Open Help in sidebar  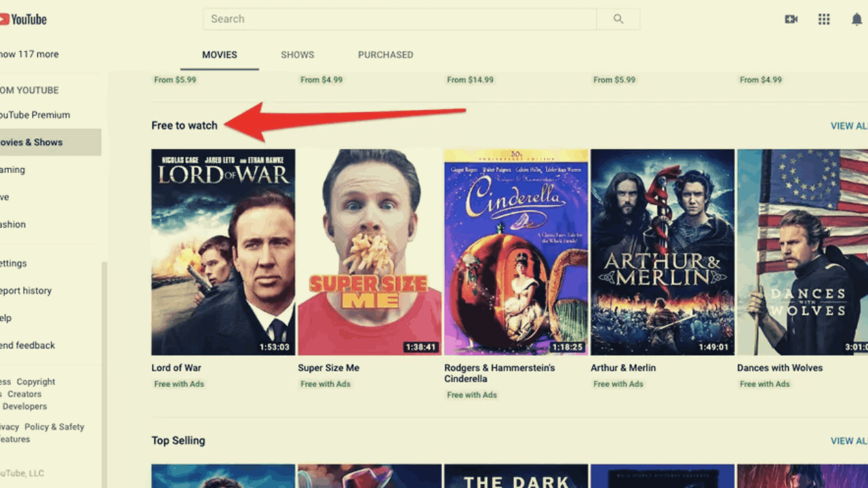6,318
